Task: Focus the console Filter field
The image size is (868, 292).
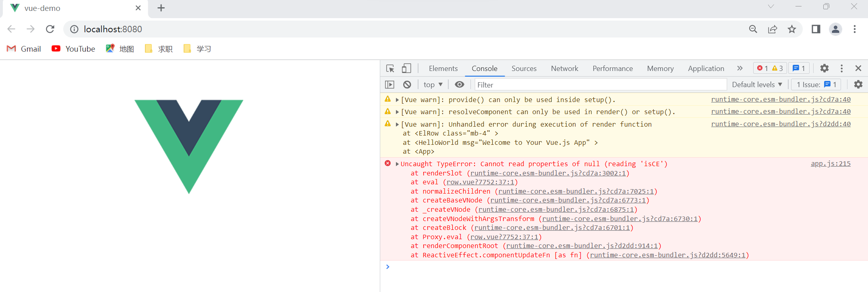Action: pyautogui.click(x=600, y=85)
